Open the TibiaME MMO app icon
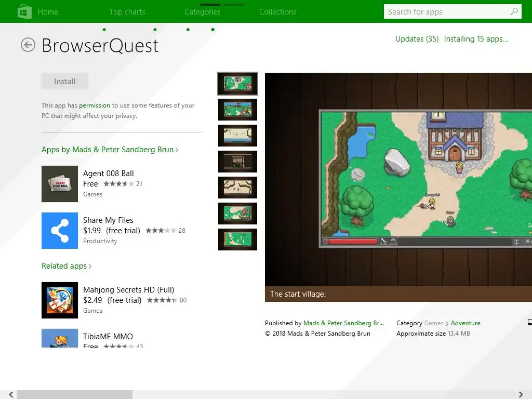The width and height of the screenshot is (532, 399). click(60, 338)
